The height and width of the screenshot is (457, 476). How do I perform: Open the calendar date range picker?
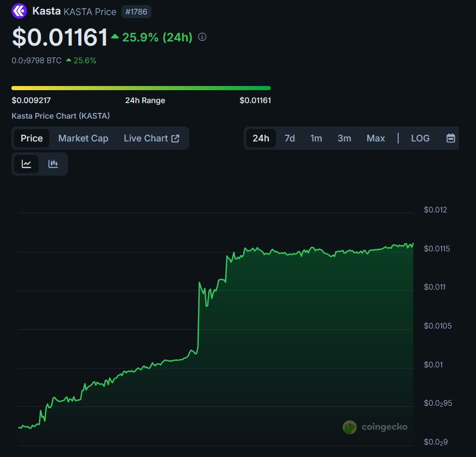(x=451, y=138)
